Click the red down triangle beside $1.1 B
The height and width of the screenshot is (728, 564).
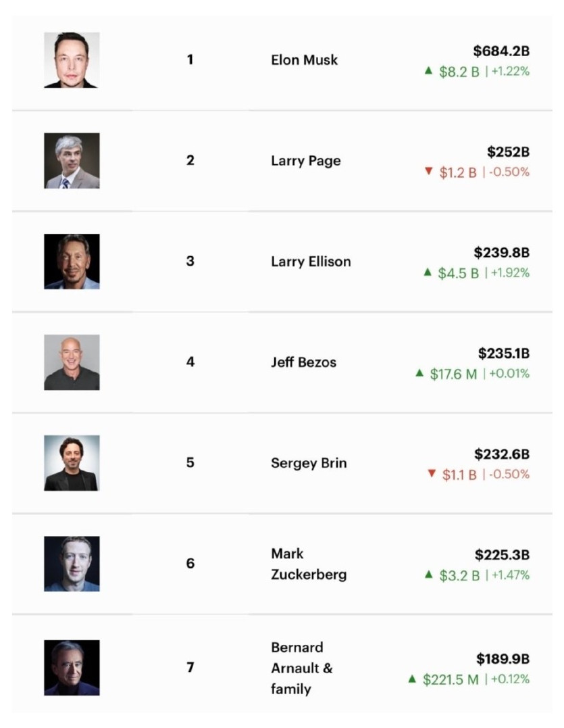pos(431,474)
